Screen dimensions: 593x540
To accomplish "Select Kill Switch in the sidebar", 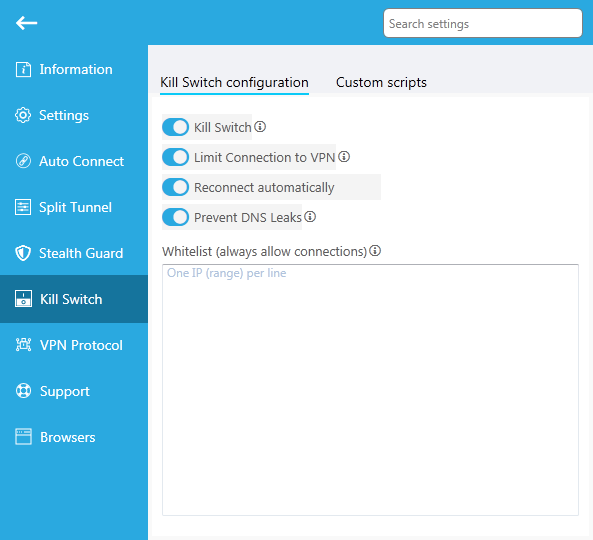I will click(74, 299).
